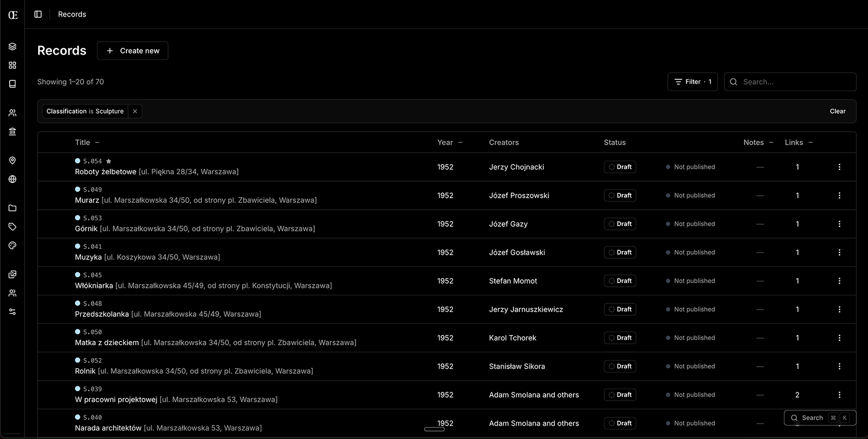Click the Classification is Sculpture filter chip
Screen dimensions: 868x439
(x=85, y=111)
